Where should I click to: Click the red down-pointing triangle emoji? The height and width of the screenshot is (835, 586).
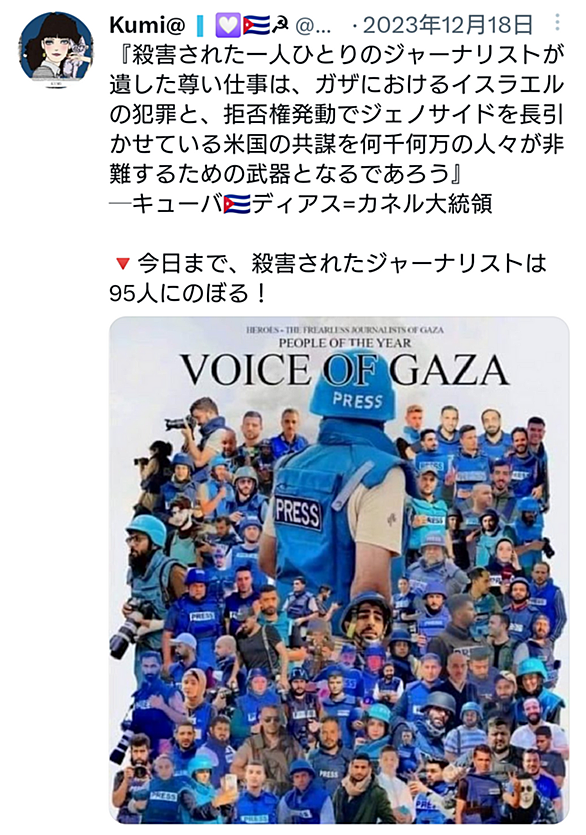tap(123, 263)
